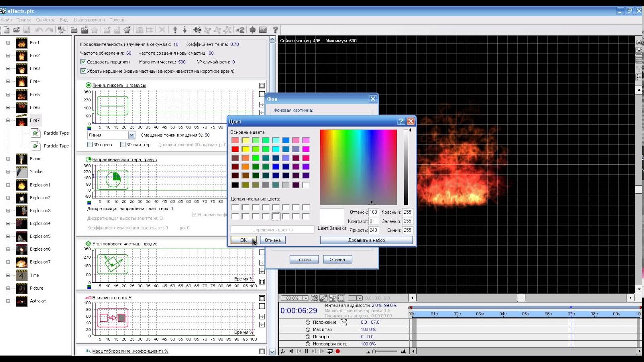The image size is (644, 362).
Task: Create a new file via toolbar icon
Action: tap(6, 30)
